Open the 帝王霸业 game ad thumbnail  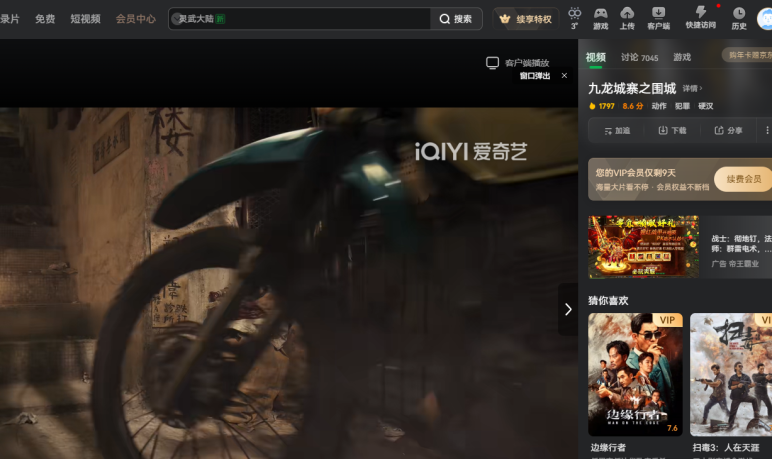click(x=643, y=247)
